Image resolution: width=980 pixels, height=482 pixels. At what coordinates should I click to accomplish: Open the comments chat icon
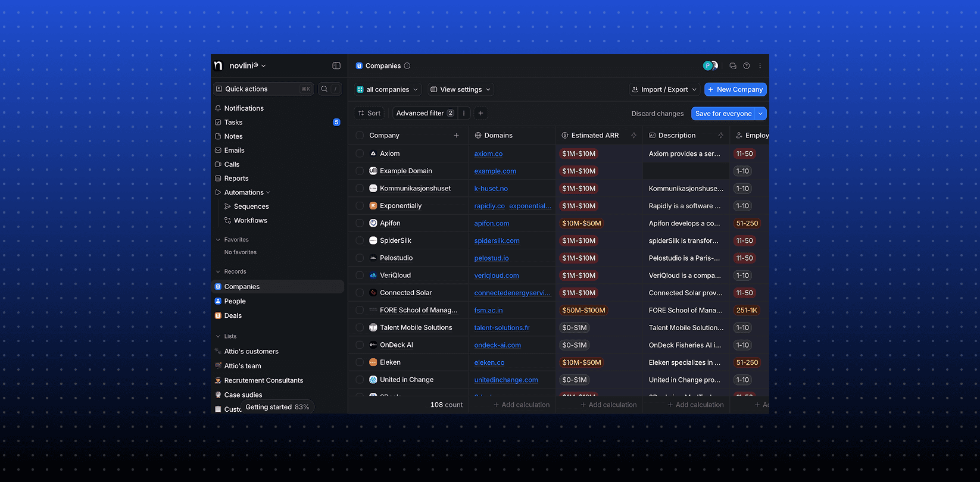click(x=733, y=66)
